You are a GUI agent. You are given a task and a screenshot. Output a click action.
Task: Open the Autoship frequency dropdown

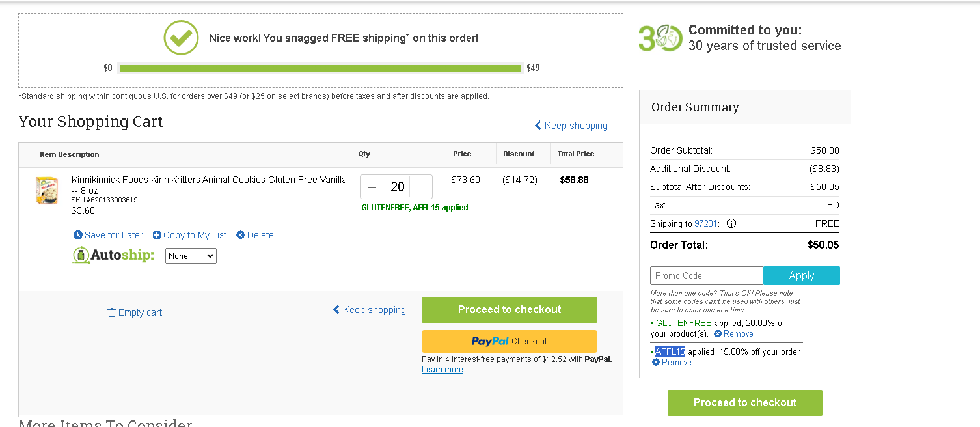tap(191, 256)
